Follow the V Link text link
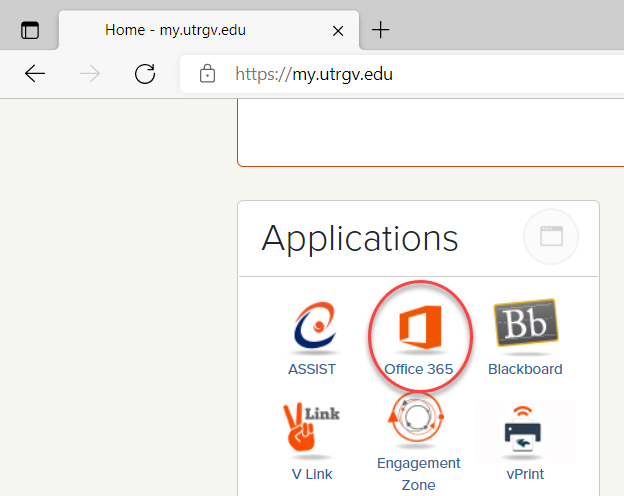Viewport: 624px width, 496px height. tap(312, 474)
